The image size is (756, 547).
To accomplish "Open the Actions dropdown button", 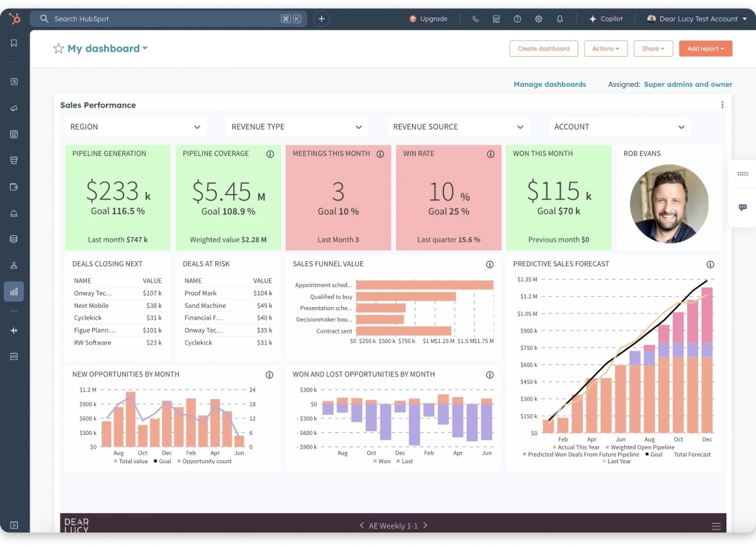I will click(605, 48).
